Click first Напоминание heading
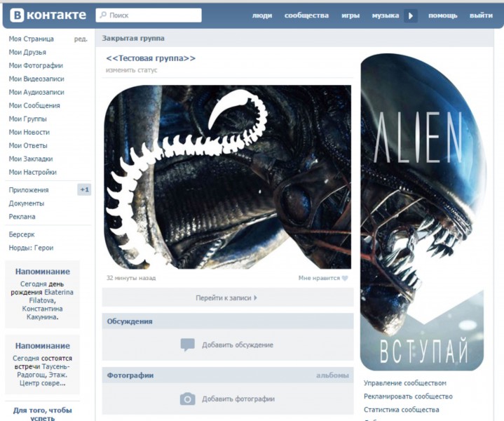The image size is (504, 421). point(43,272)
